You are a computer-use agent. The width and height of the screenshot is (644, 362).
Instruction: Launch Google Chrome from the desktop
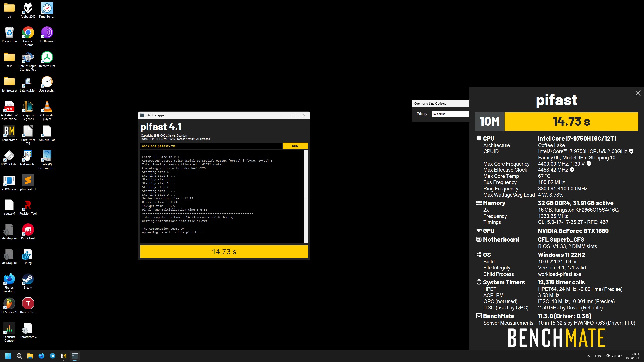point(28,36)
